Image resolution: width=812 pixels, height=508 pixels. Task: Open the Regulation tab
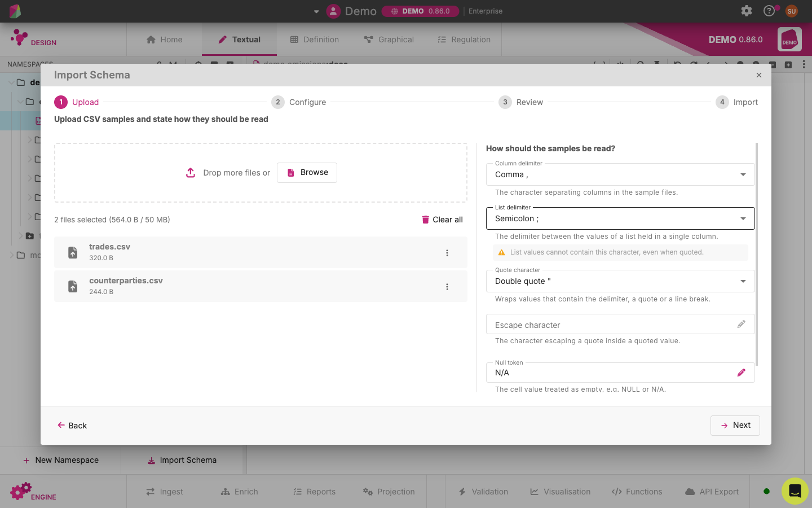click(x=464, y=40)
